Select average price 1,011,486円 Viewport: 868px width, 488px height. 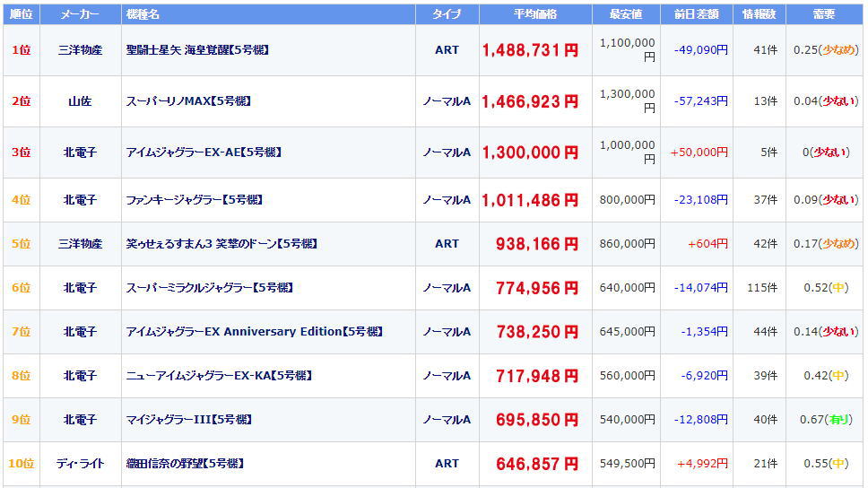click(x=530, y=200)
